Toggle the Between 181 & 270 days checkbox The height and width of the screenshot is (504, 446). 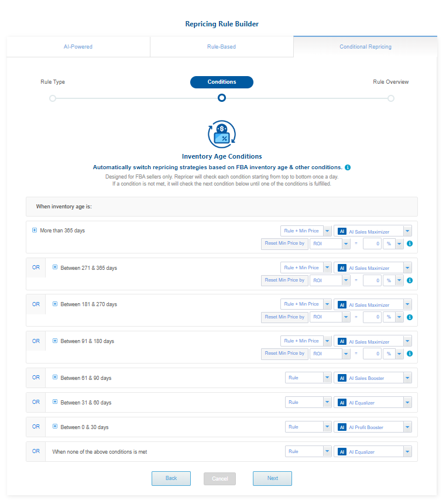point(55,304)
